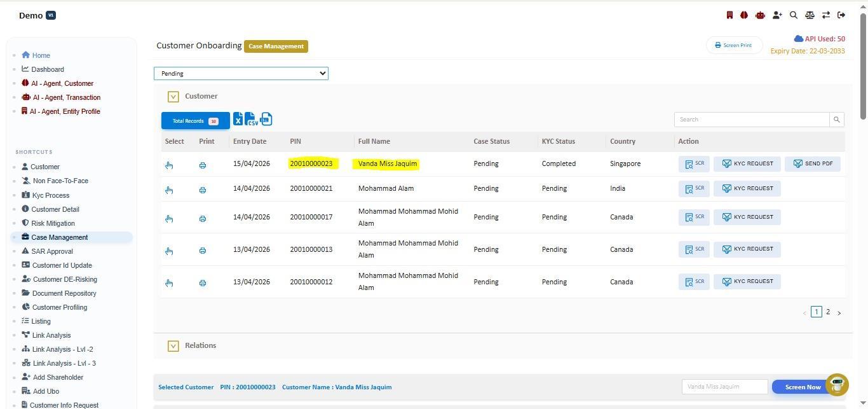Click the Screen Print button
Viewport: 868px width, 409px height.
734,45
